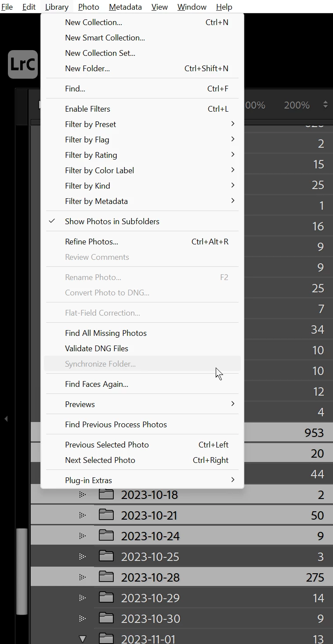Collapse the 2023-11-01 folder triangle
Image resolution: width=333 pixels, height=644 pixels.
(x=82, y=639)
